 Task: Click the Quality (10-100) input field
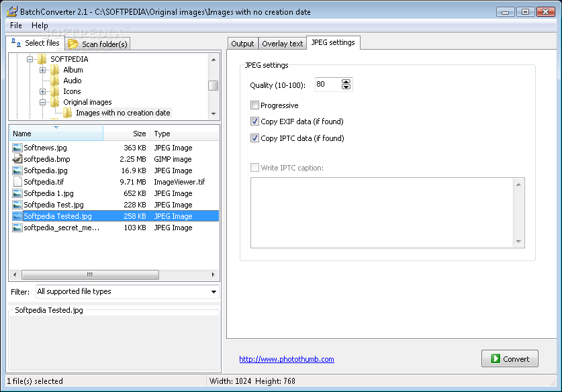pos(328,85)
